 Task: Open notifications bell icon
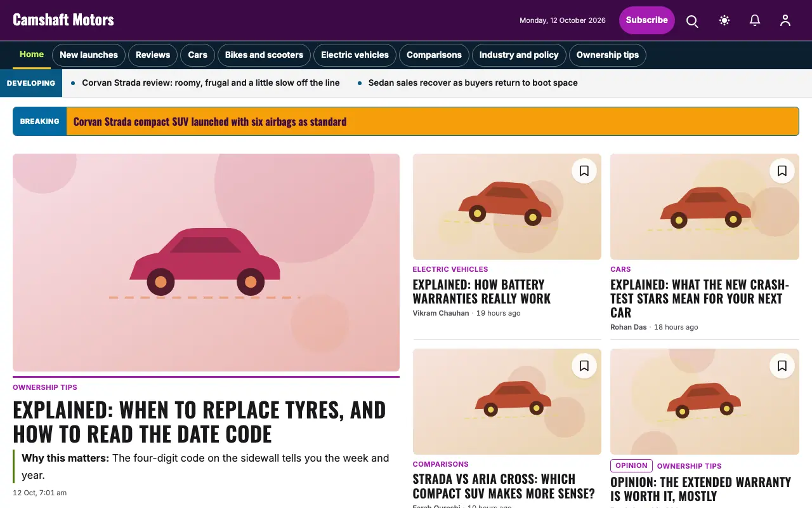755,21
